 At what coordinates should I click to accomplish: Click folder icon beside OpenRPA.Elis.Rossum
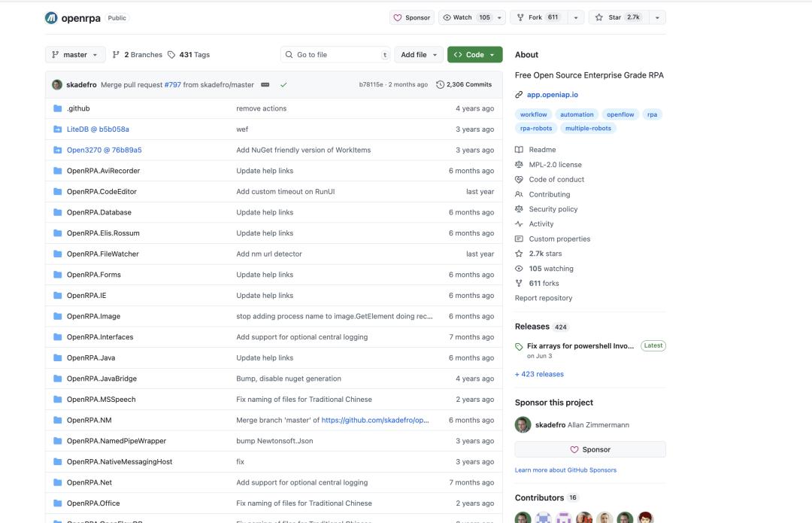pos(57,233)
